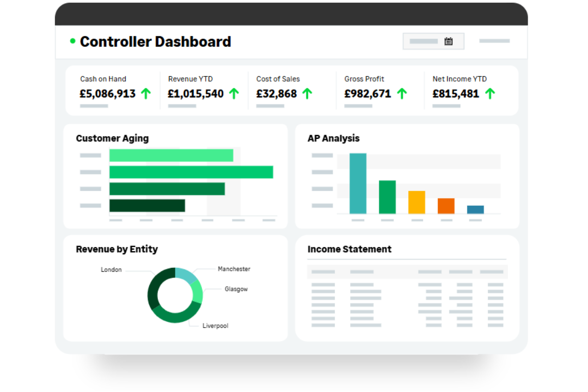The width and height of the screenshot is (588, 392).
Task: Click the Glasgow label on the donut chart
Action: click(x=236, y=289)
